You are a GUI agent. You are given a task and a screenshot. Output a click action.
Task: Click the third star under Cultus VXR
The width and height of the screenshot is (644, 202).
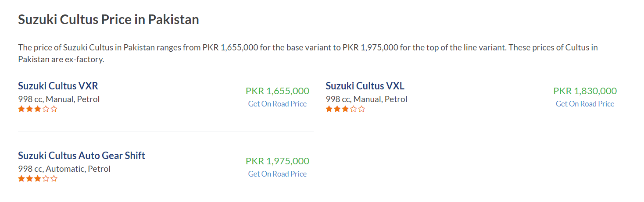38,109
